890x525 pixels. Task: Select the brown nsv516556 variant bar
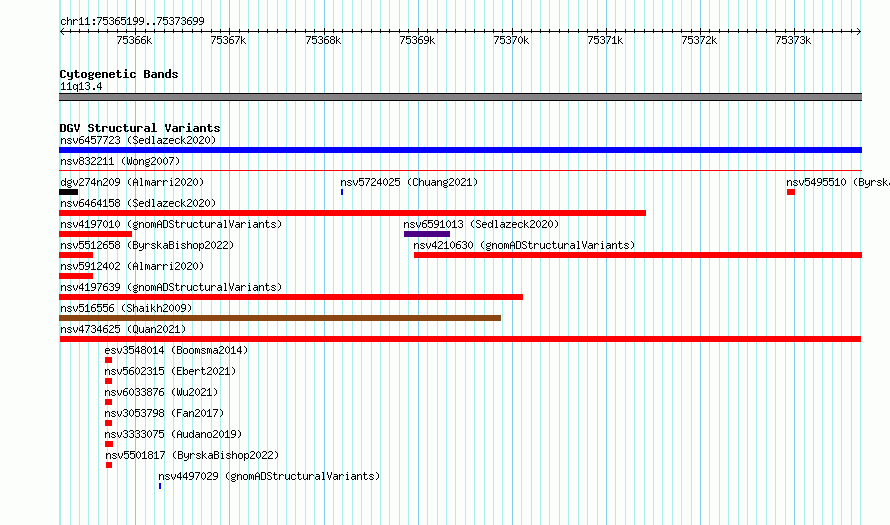(280, 318)
